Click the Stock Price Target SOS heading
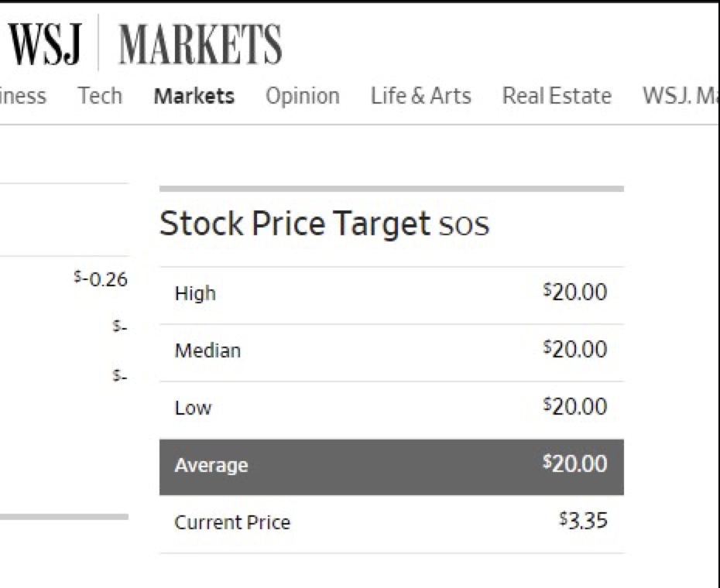This screenshot has width=720, height=588. coord(324,224)
